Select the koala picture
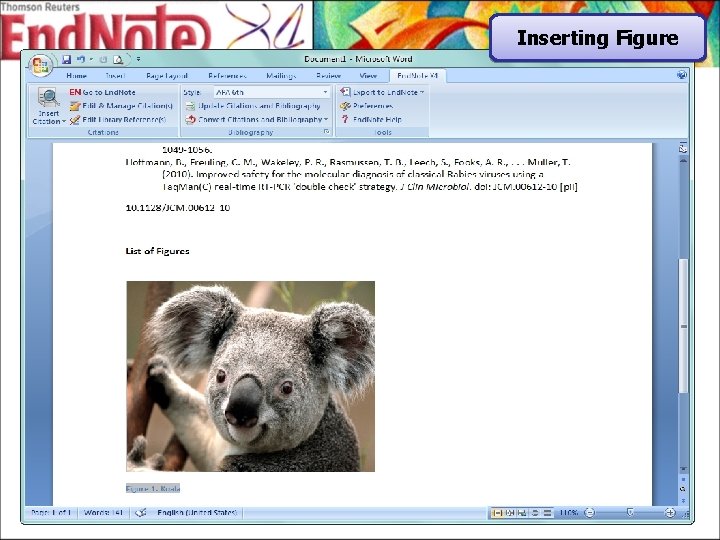The width and height of the screenshot is (720, 540). (251, 377)
